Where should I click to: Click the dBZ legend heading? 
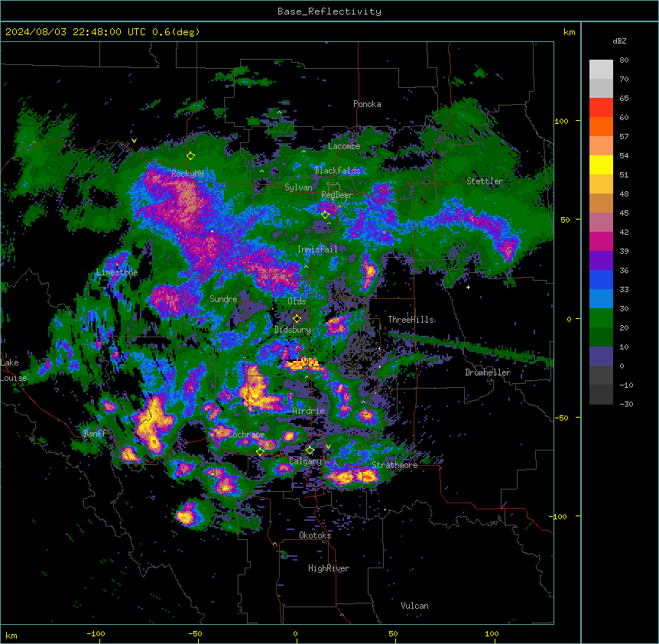[619, 41]
